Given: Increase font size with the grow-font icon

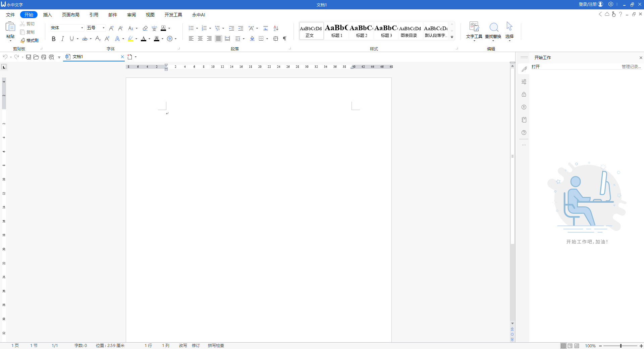Looking at the screenshot, I should [x=111, y=28].
